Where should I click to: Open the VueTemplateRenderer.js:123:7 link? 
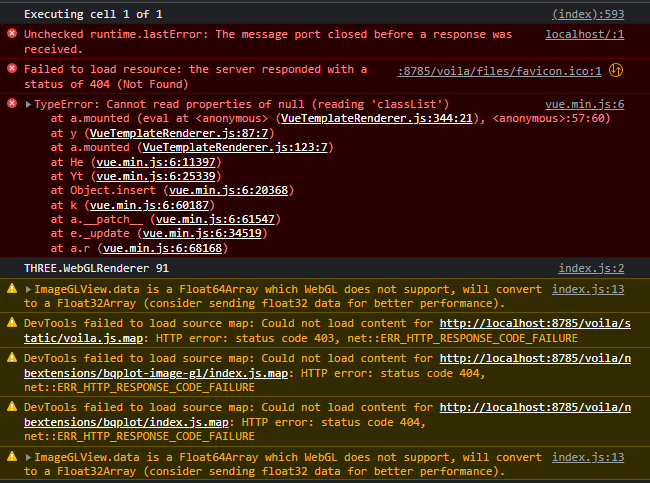235,147
